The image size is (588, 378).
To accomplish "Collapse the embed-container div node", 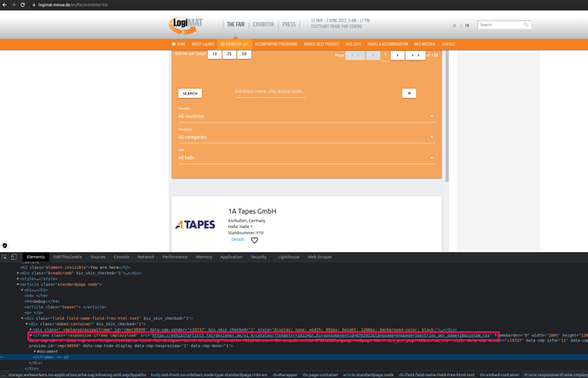I will (x=26, y=324).
